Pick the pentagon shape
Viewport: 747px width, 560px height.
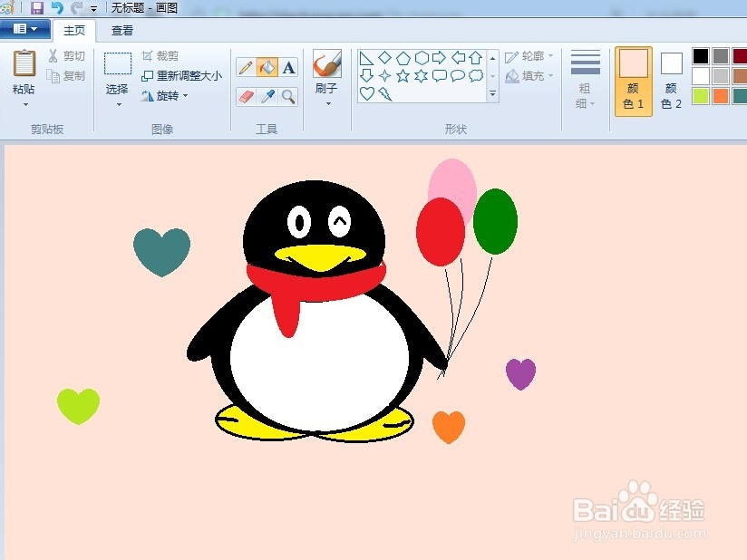tap(403, 58)
